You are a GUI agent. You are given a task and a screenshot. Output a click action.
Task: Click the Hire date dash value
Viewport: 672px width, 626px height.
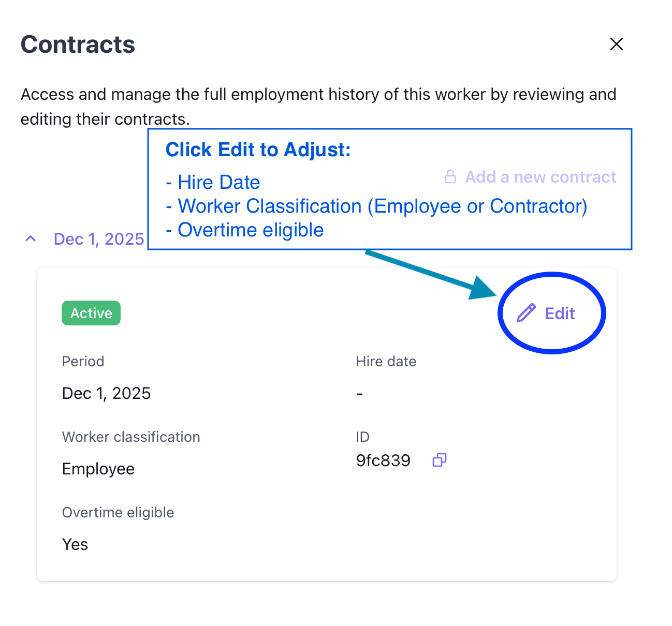[x=359, y=394]
